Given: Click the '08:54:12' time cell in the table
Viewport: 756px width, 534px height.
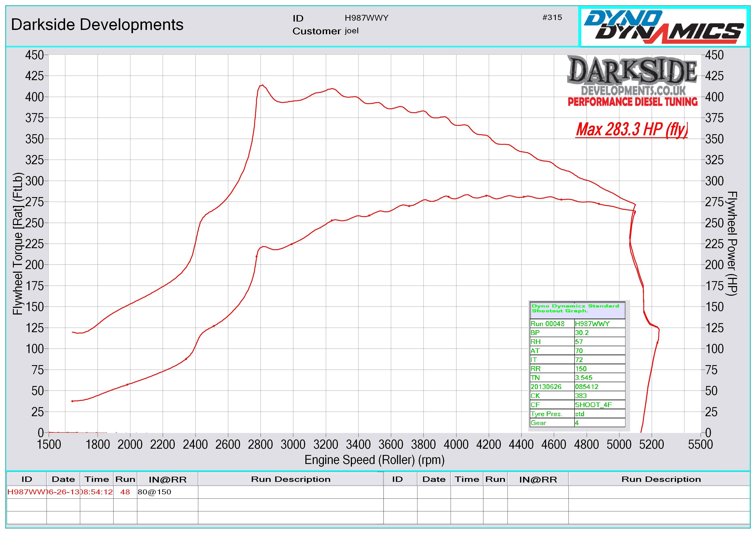Looking at the screenshot, I should pos(97,492).
